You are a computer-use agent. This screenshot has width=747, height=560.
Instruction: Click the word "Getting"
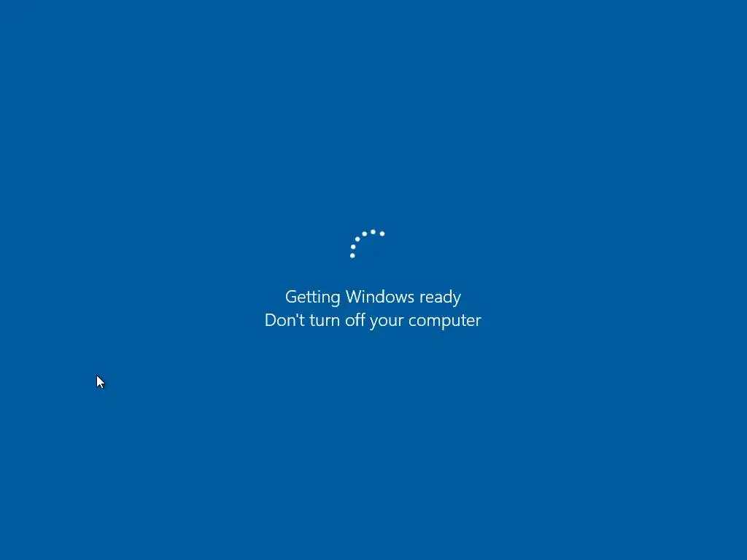click(312, 297)
